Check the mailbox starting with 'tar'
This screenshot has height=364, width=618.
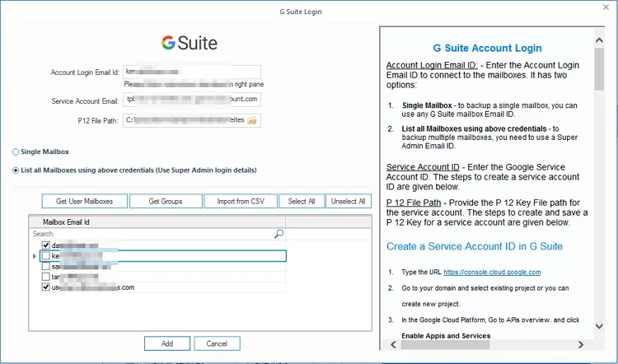coord(45,277)
